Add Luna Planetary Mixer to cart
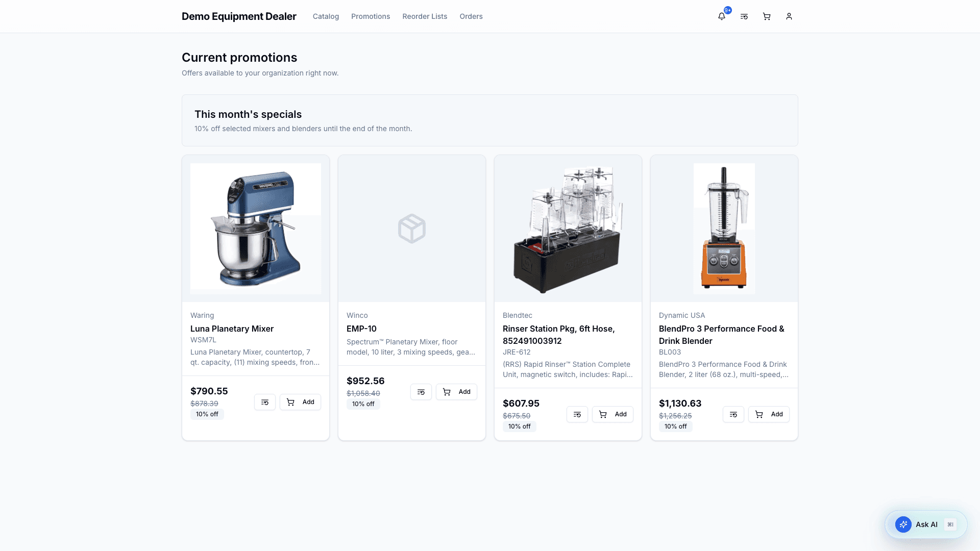 coord(300,402)
